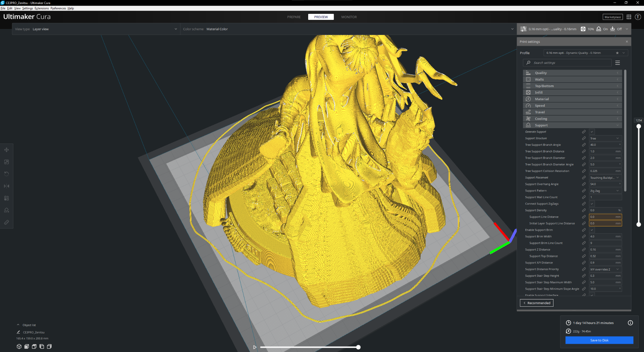The image size is (644, 352).
Task: Collapse the Support settings category
Action: (572, 125)
